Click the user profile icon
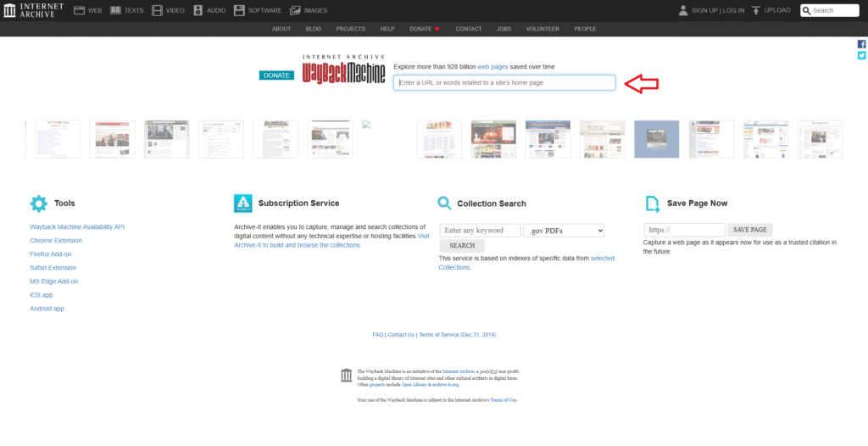Viewport: 868px width, 446px height. [683, 10]
